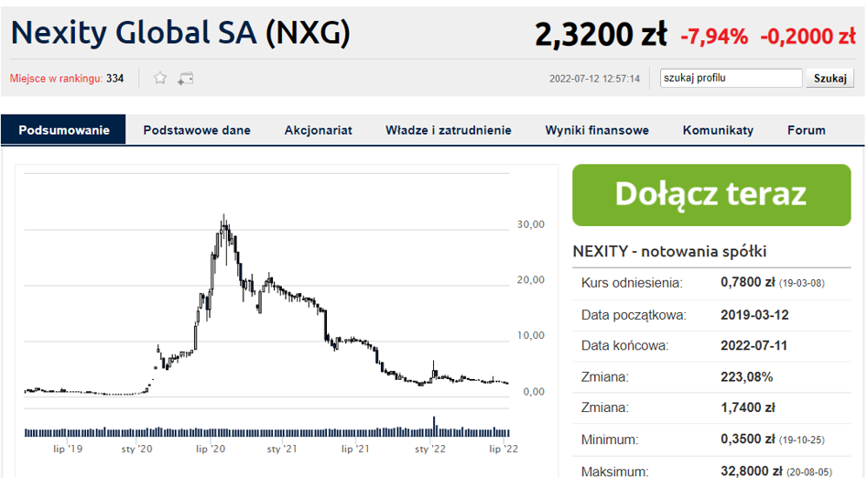Click the add-to-portfolio wallet icon
Screen dimensions: 868x478
[x=186, y=79]
